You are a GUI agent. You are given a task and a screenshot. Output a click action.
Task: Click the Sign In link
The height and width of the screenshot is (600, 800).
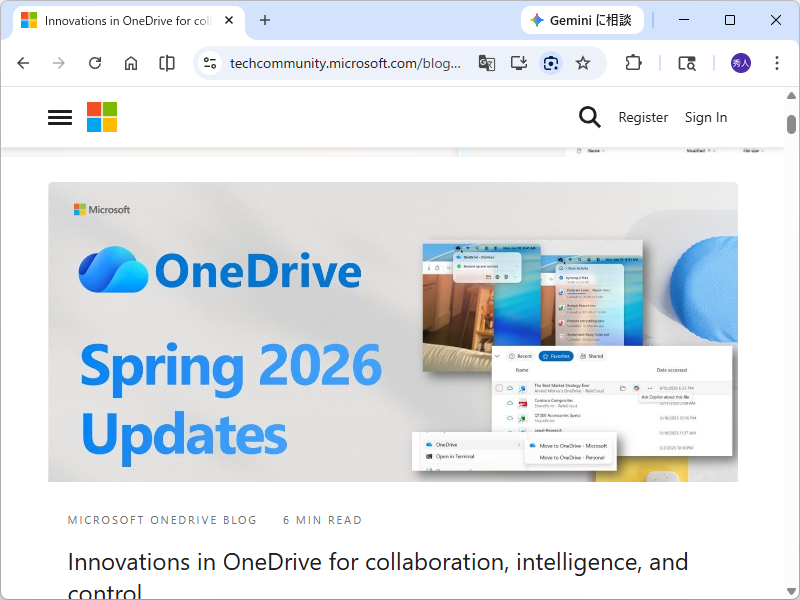coord(706,117)
